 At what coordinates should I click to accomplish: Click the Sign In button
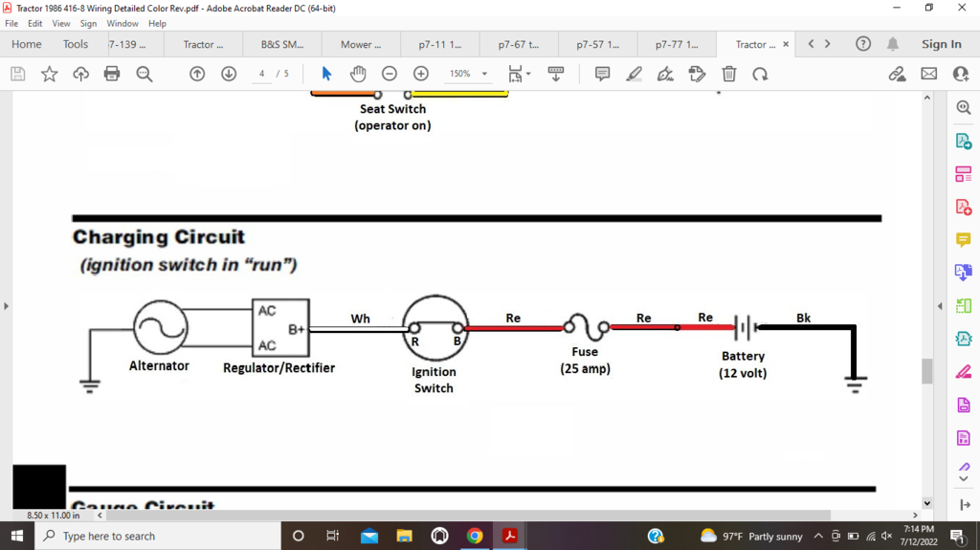pyautogui.click(x=941, y=44)
